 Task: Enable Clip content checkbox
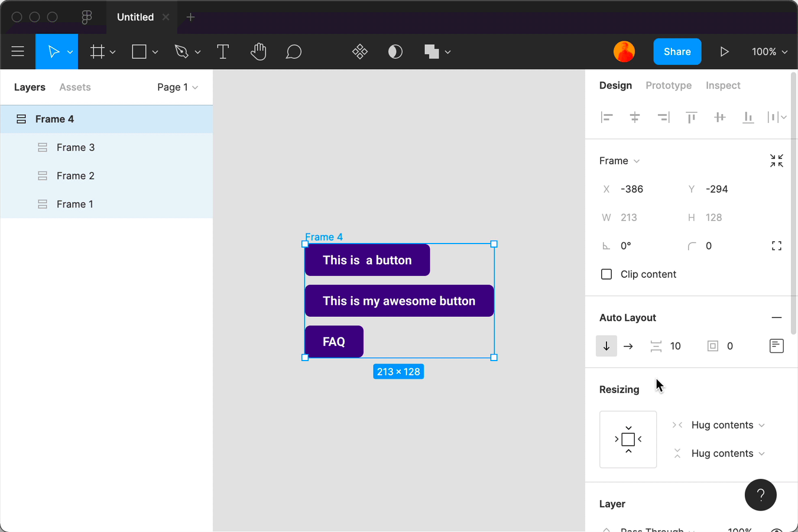[x=606, y=274]
